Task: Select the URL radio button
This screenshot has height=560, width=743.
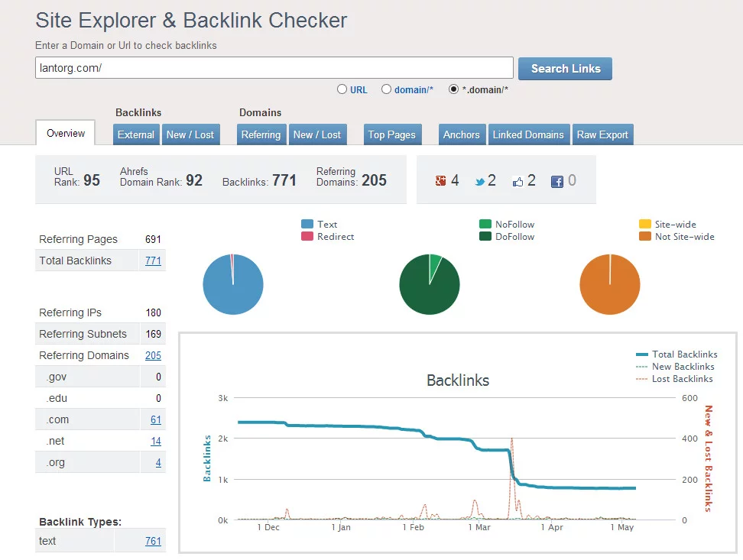Action: tap(342, 89)
